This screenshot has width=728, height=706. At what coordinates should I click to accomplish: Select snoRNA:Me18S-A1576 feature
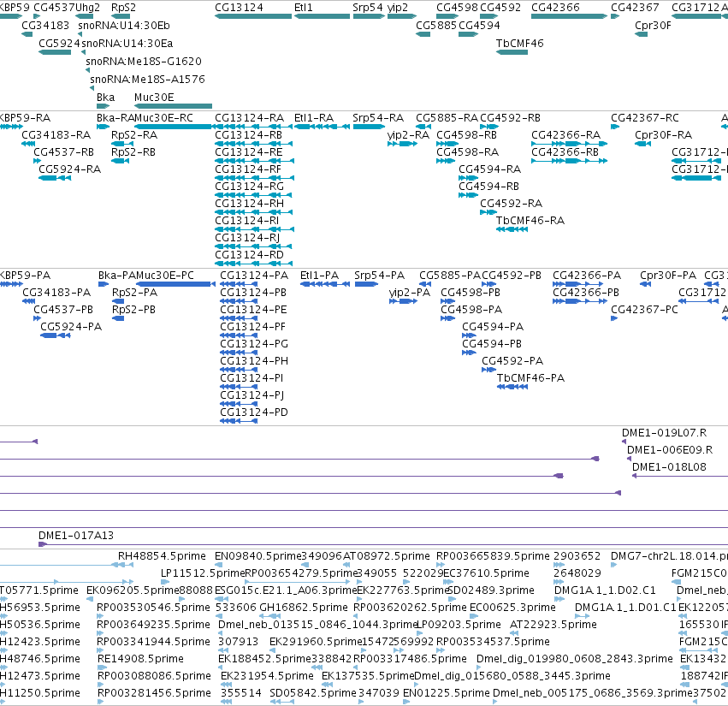pos(92,88)
